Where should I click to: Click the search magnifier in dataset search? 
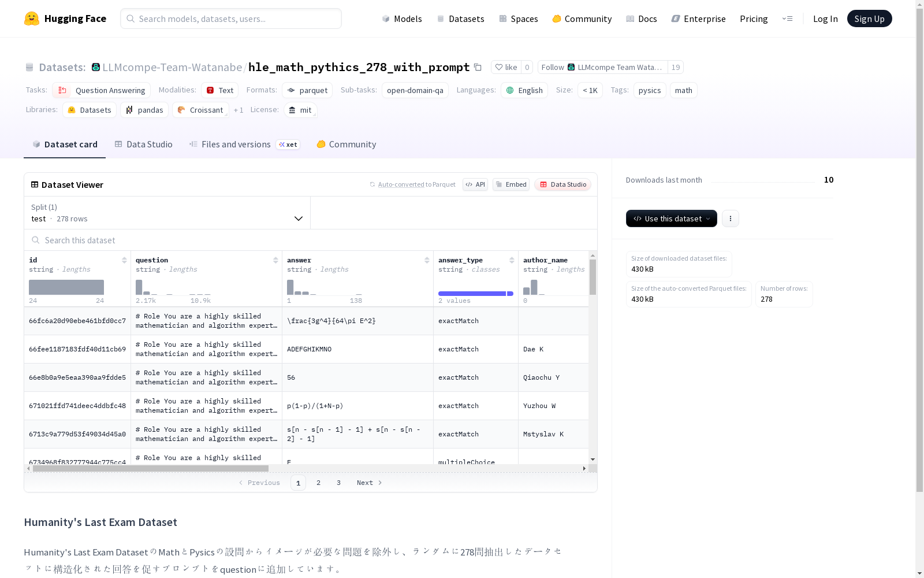tap(36, 240)
